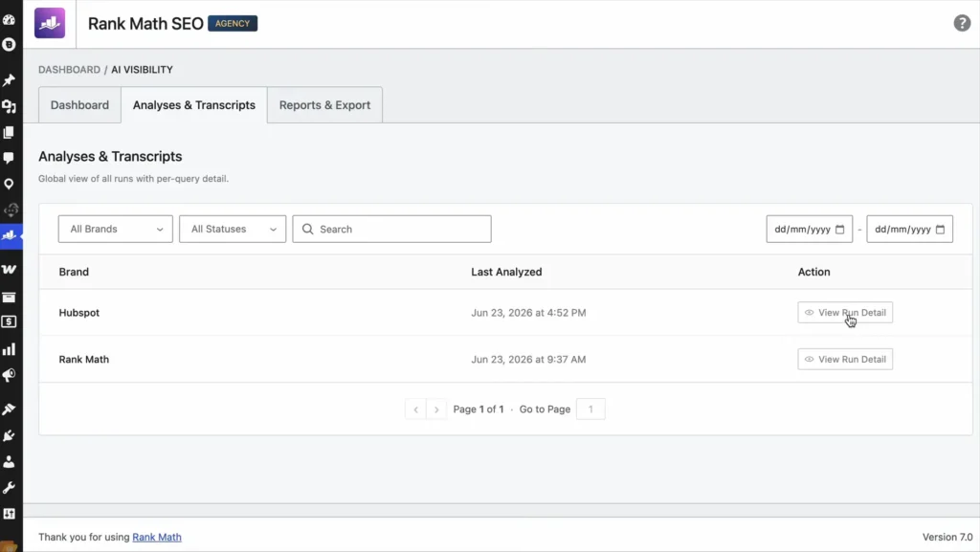This screenshot has height=552, width=980.
Task: Switch to the Dashboard tab
Action: [79, 105]
